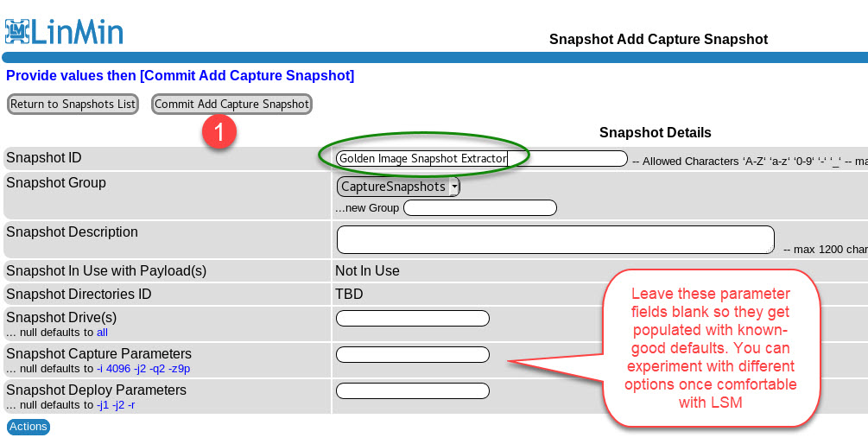Click the LinMin logo icon
868x444 pixels.
click(17, 30)
